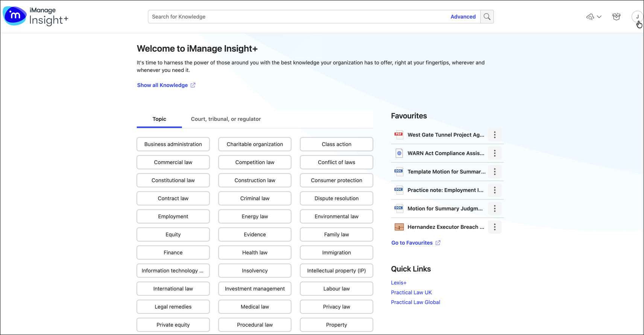Select Privacy law topic
Viewport: 644px width, 335px height.
pyautogui.click(x=336, y=307)
